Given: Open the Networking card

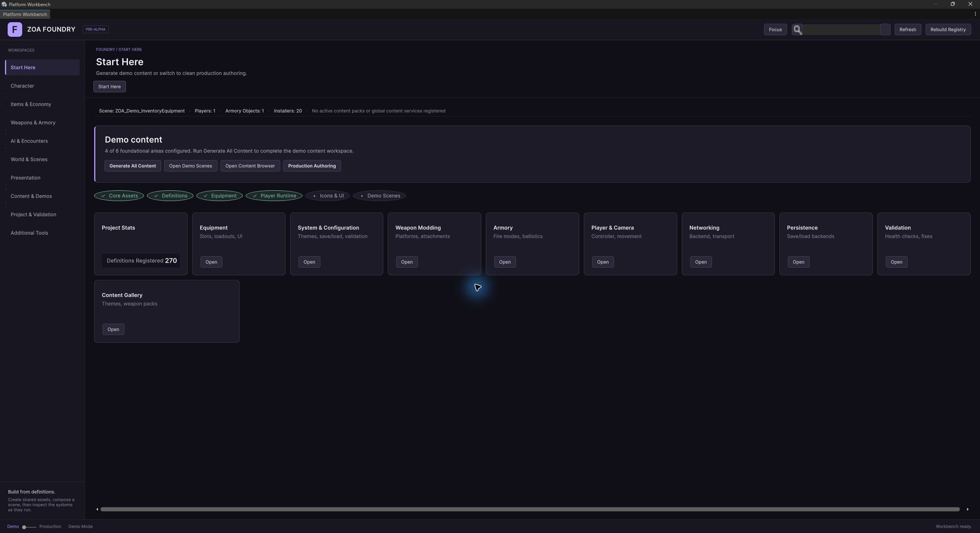Looking at the screenshot, I should click(701, 262).
